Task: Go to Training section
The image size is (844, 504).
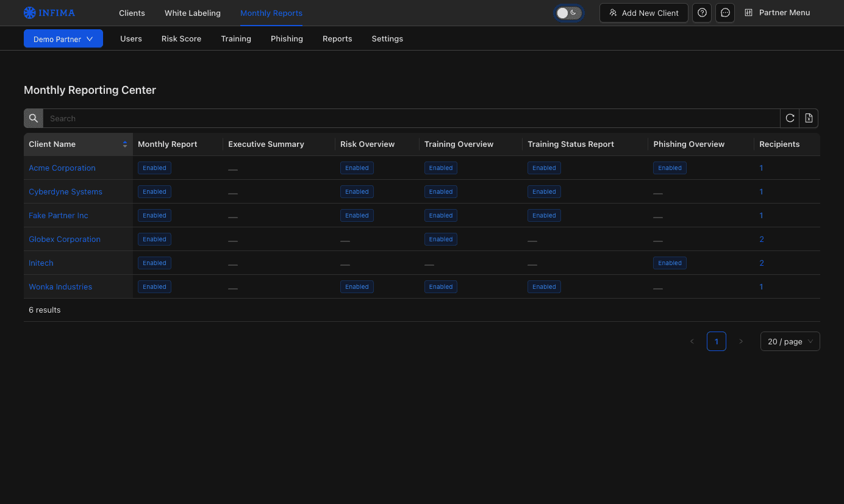Action: click(236, 38)
